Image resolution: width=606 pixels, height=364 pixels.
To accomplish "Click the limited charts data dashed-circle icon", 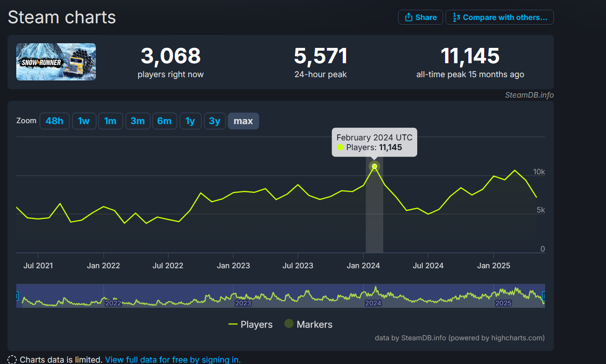I will (x=13, y=360).
